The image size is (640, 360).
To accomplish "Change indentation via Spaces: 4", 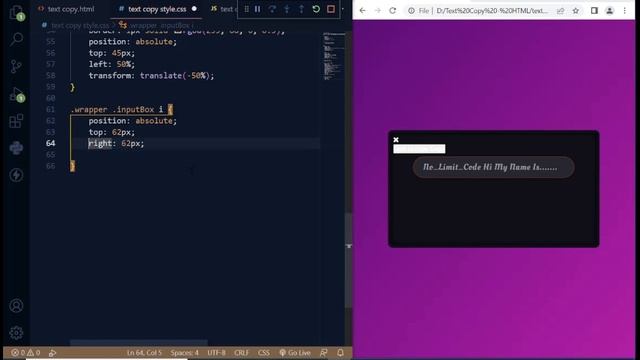I will point(184,353).
